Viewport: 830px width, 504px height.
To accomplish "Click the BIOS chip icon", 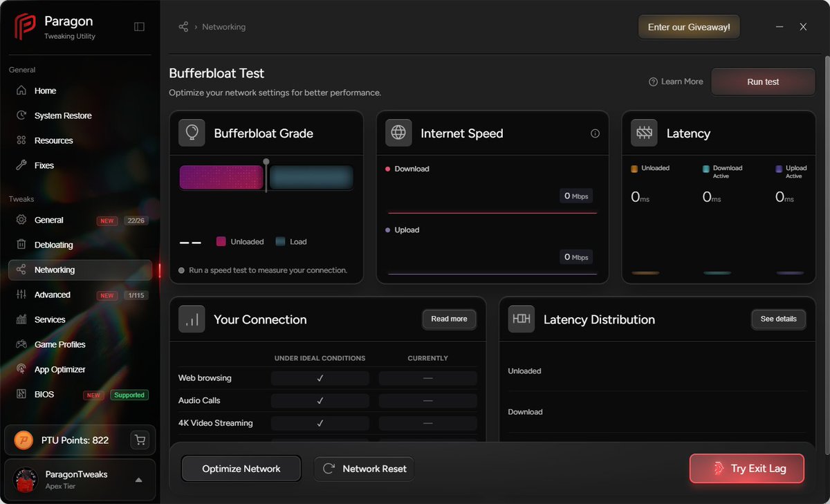I will tap(21, 394).
